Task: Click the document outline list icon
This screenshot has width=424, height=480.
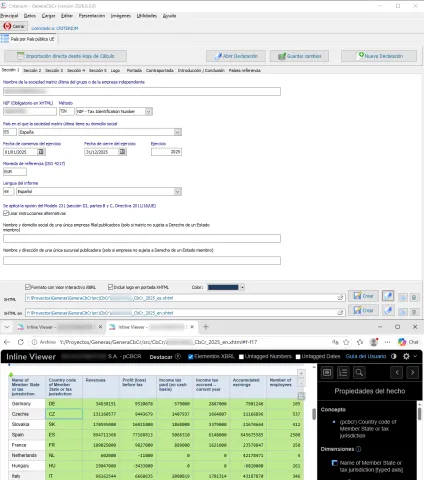Action: point(343,372)
